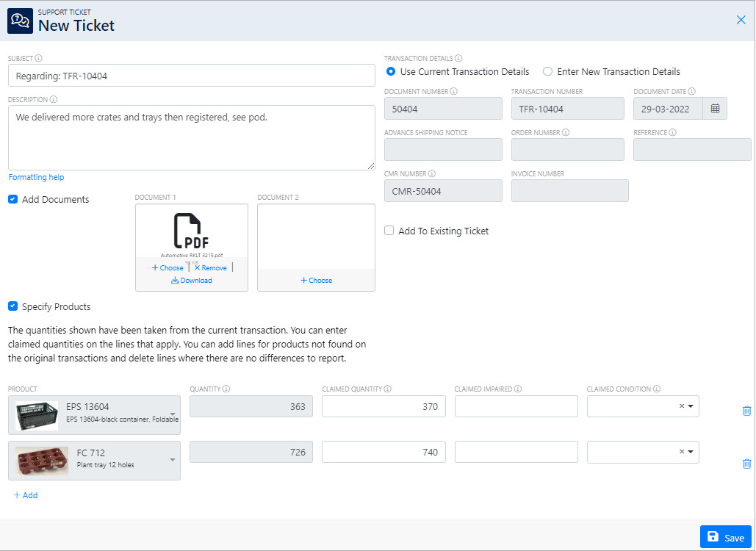Click the info icon beside Transaction Details
Image resolution: width=756 pixels, height=551 pixels.
tap(458, 59)
